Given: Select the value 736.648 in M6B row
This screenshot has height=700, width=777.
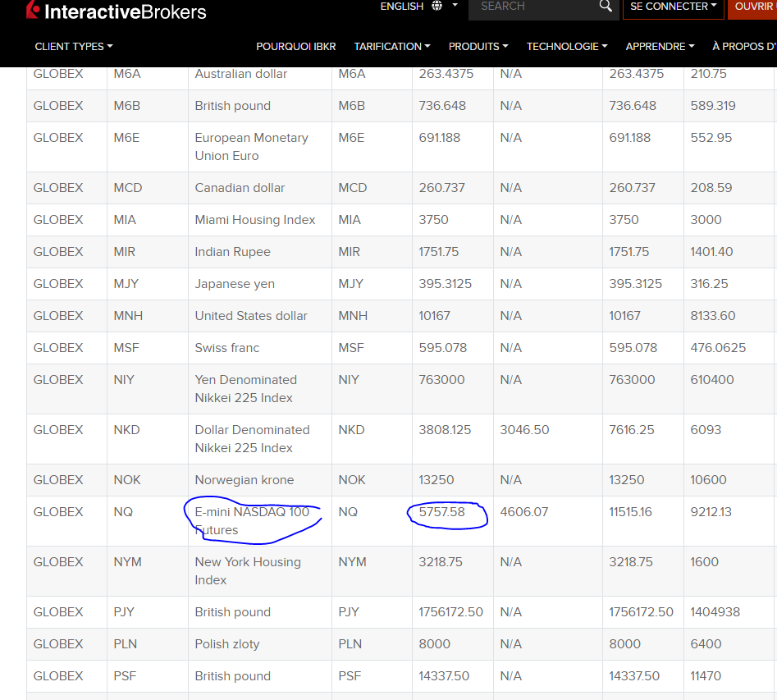Looking at the screenshot, I should point(442,106).
